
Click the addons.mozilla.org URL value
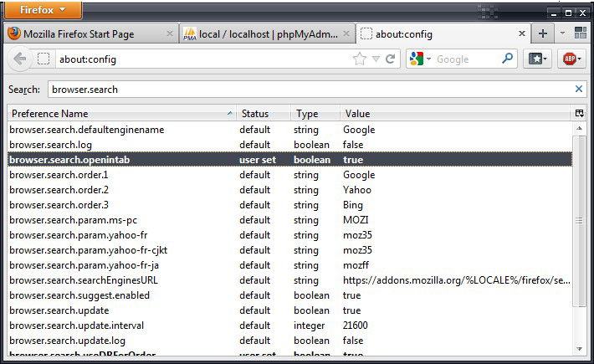click(x=457, y=280)
